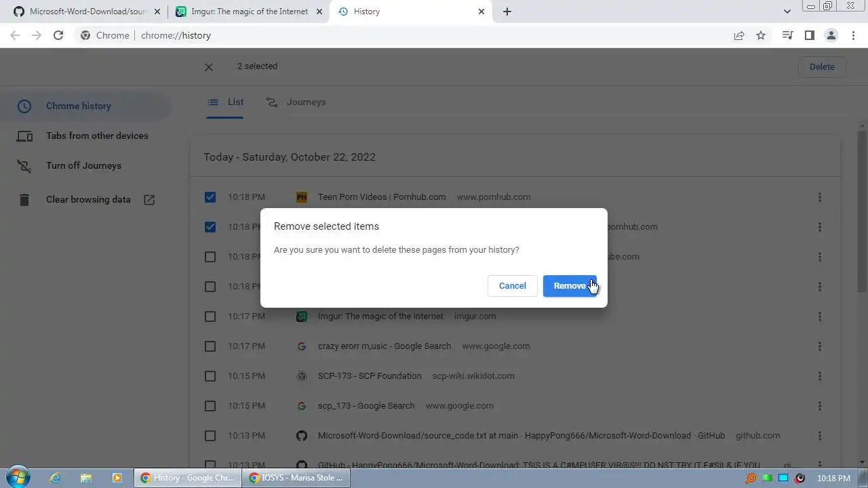Uncheck the Teen Porn Videos entry checkbox
Screen dimensions: 868x488
pos(210,197)
